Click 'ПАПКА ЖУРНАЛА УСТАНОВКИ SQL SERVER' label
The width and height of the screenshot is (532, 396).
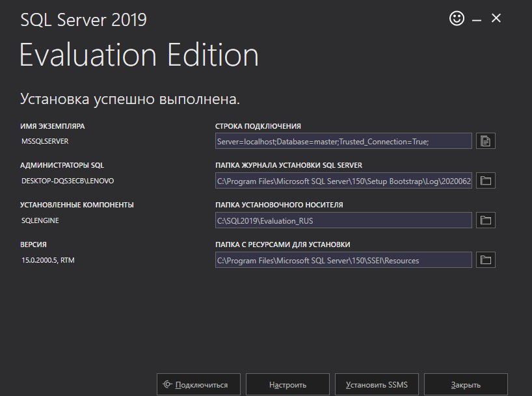[x=289, y=165]
